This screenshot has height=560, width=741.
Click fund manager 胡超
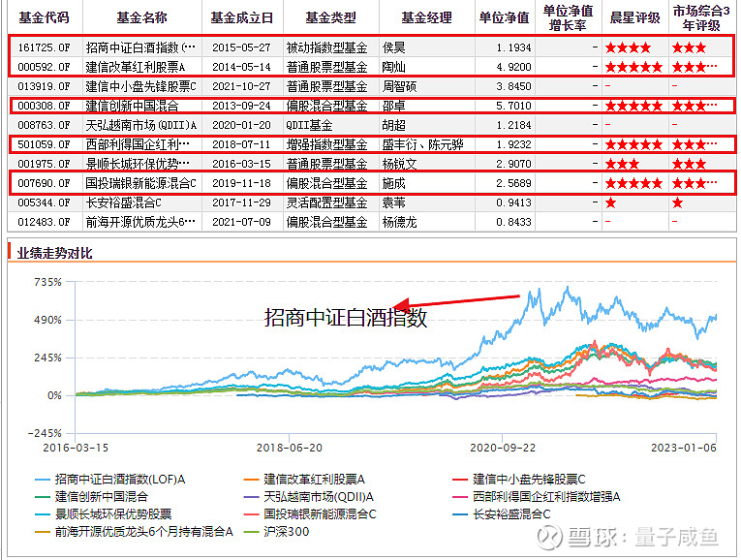(393, 125)
